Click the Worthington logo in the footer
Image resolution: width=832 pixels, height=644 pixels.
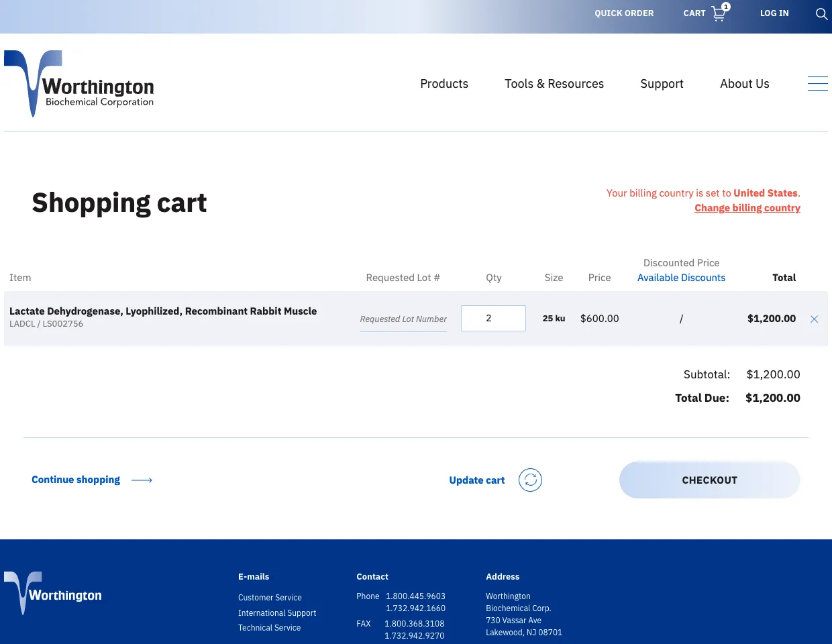pos(52,593)
